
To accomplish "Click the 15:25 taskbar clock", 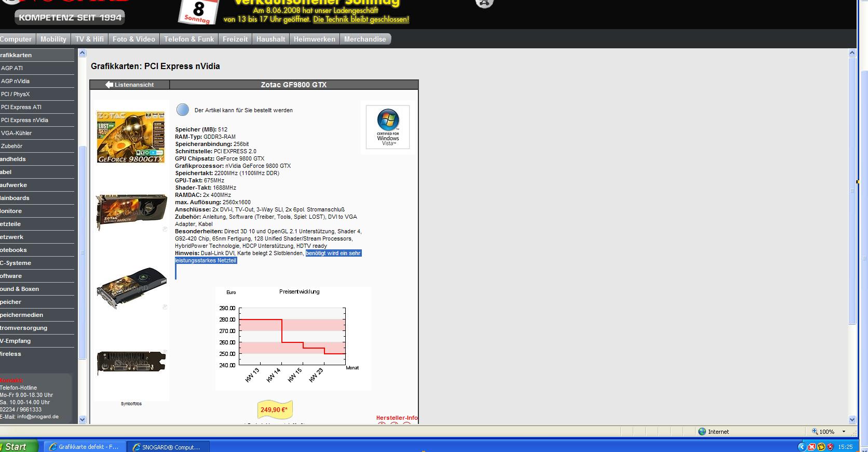I will pyautogui.click(x=845, y=447).
